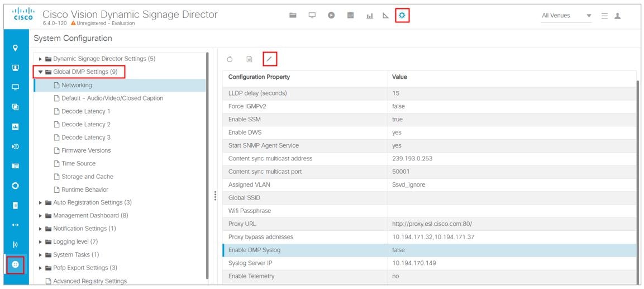Select the Enable DMP Syslog row
Screen dimensions: 644x289
pyautogui.click(x=429, y=250)
